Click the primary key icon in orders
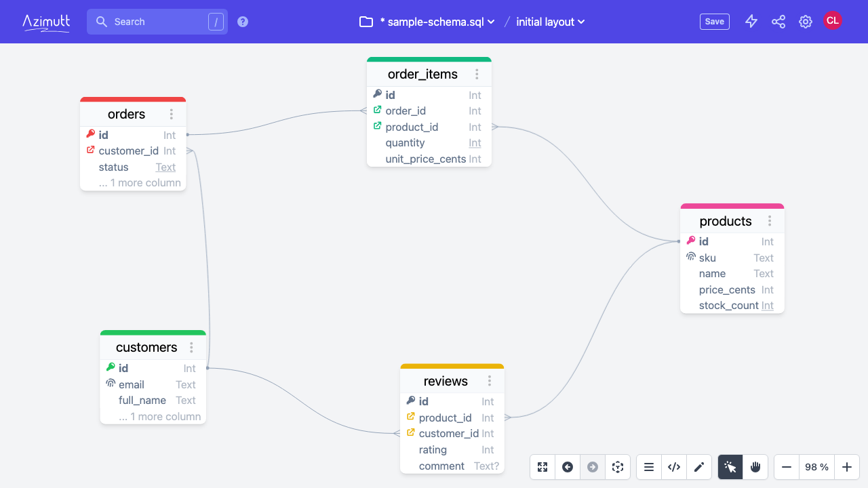The image size is (868, 488). pyautogui.click(x=91, y=134)
